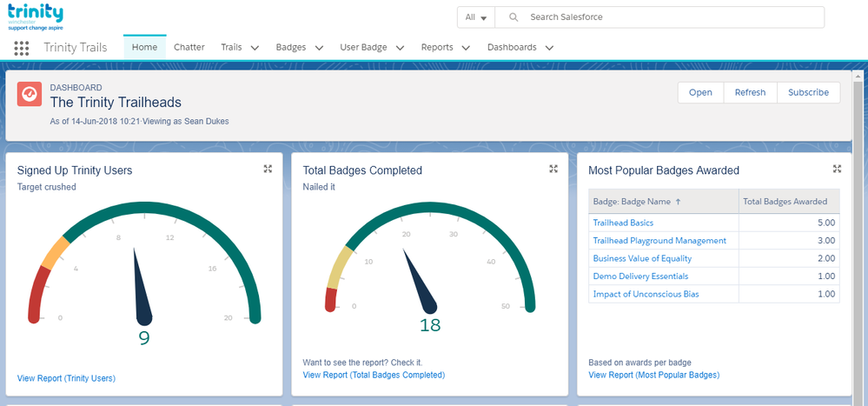Expand the Trails tab dropdown chevron
The image size is (868, 406).
[x=255, y=48]
